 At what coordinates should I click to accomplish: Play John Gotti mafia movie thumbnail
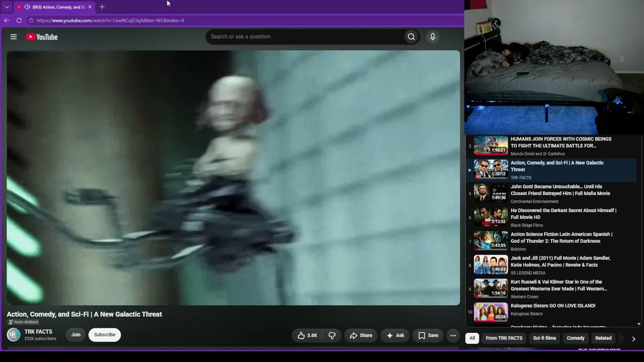[x=491, y=194]
